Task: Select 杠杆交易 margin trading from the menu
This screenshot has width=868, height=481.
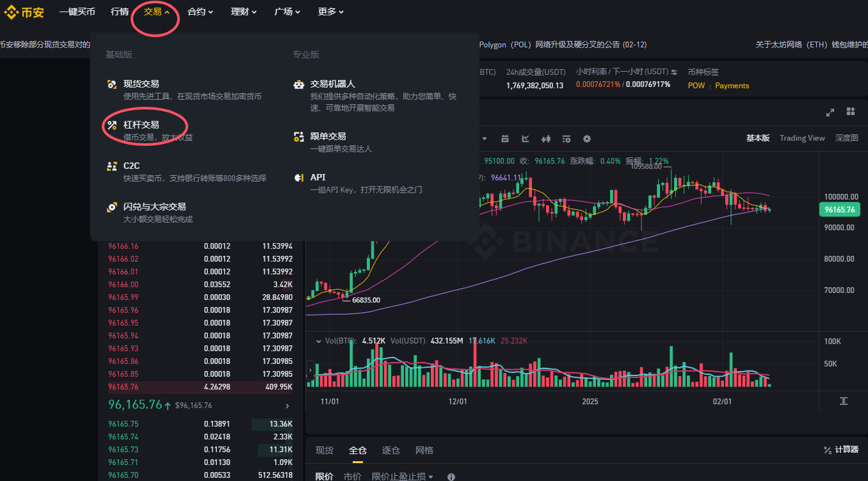Action: pyautogui.click(x=141, y=125)
